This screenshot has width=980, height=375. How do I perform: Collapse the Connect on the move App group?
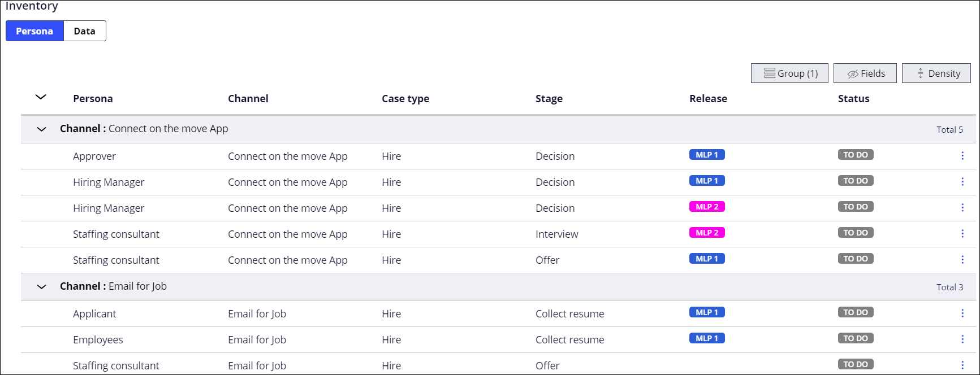41,129
